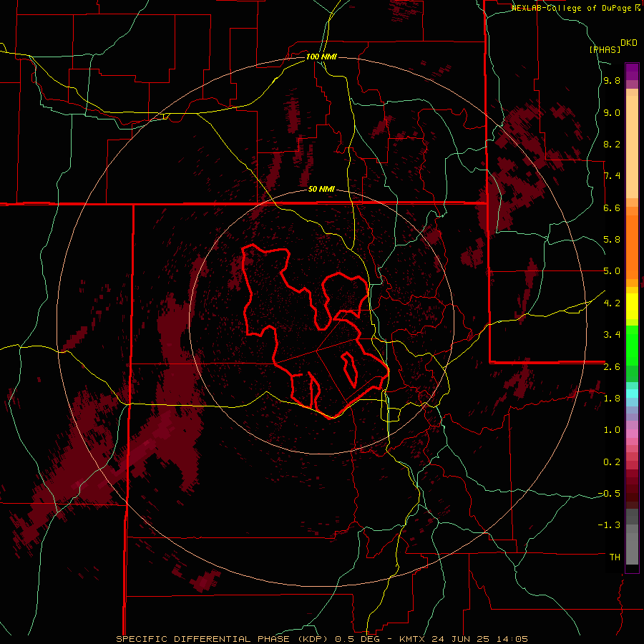Viewport: 644px width, 644px height.
Task: Click the 1.8 colorbar scale value
Action: 612,399
